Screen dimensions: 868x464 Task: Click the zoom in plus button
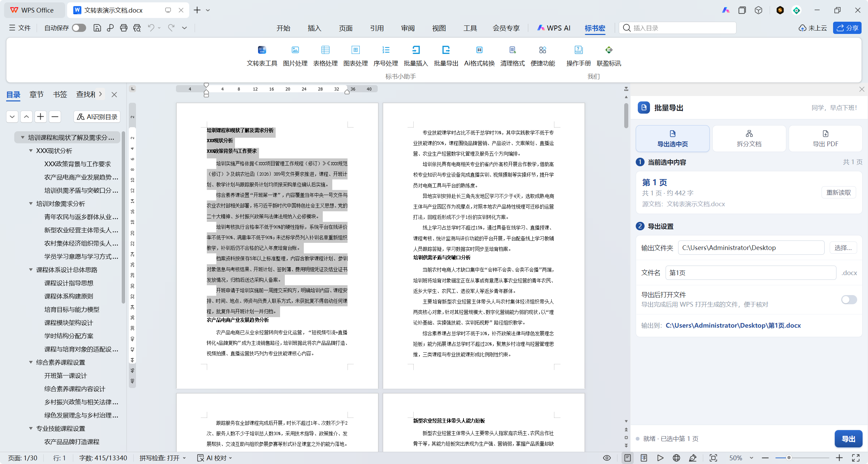coord(839,458)
